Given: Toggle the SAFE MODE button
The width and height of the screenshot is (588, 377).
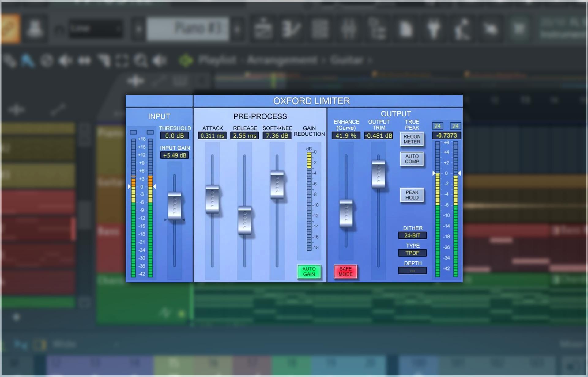Looking at the screenshot, I should point(345,272).
